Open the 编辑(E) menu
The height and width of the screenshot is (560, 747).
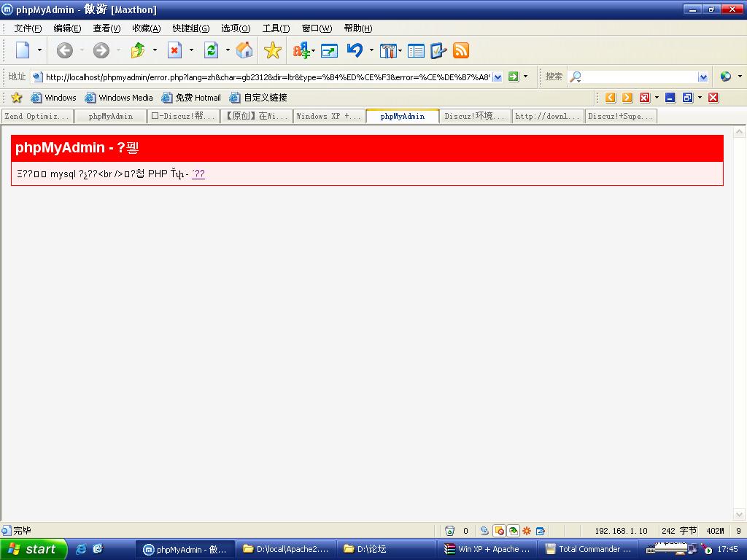[67, 28]
